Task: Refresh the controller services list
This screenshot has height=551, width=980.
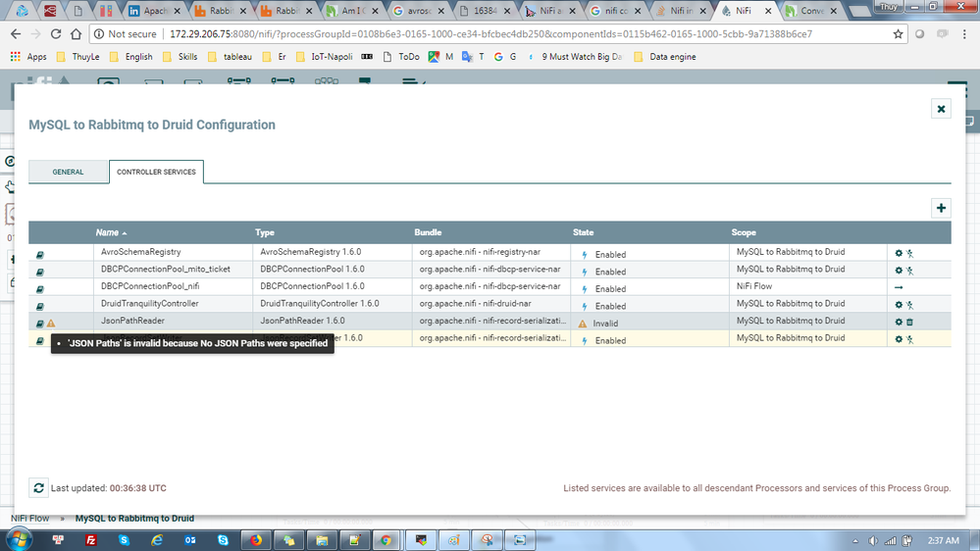Action: click(x=38, y=488)
